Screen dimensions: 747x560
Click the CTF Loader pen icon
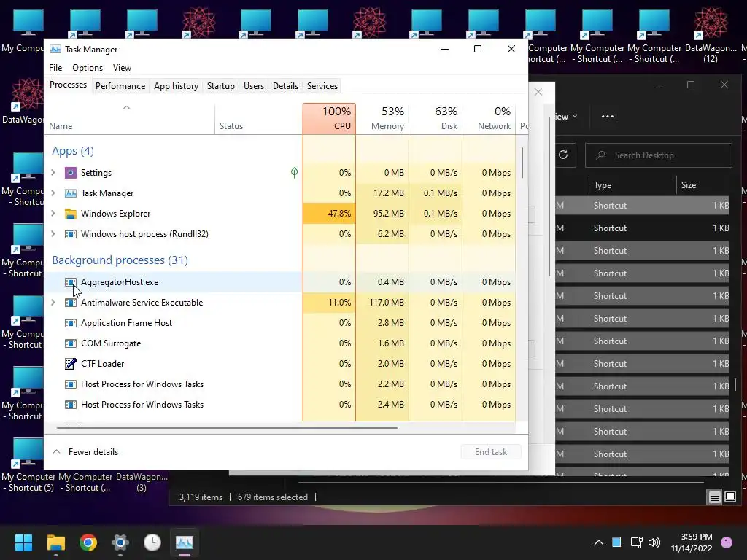pyautogui.click(x=71, y=364)
